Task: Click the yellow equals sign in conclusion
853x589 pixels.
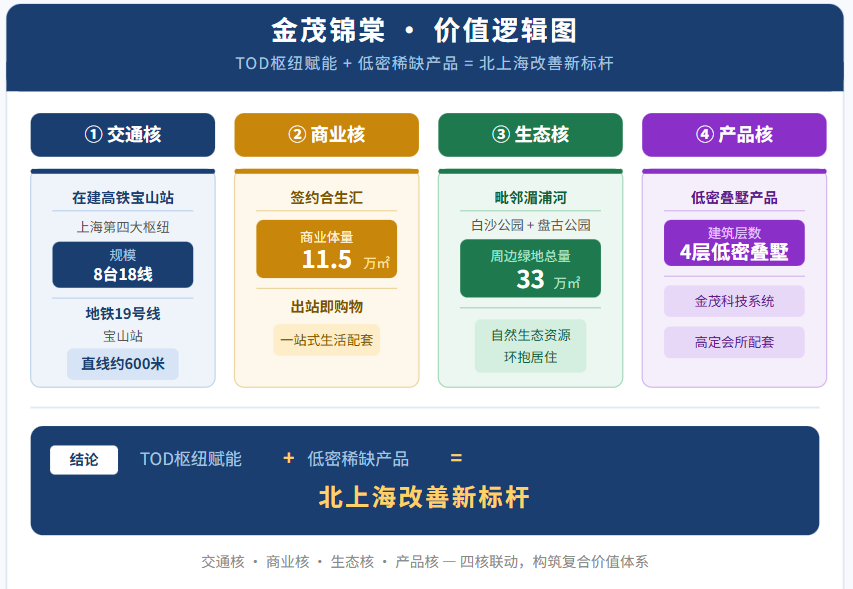Action: (x=456, y=458)
